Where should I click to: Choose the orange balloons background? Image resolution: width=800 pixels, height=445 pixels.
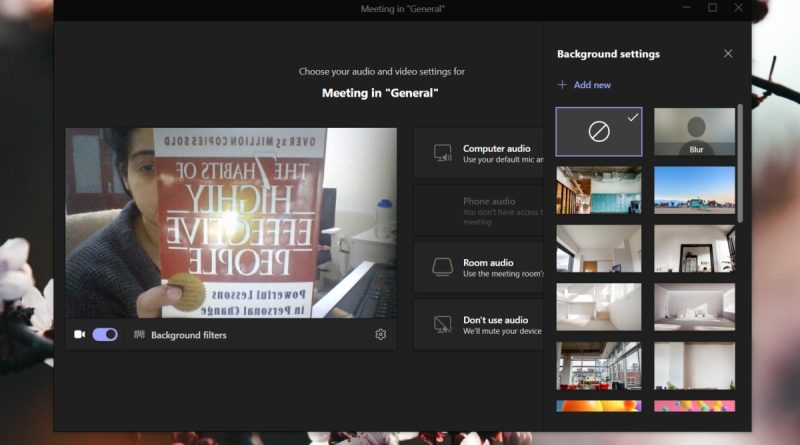tap(599, 406)
